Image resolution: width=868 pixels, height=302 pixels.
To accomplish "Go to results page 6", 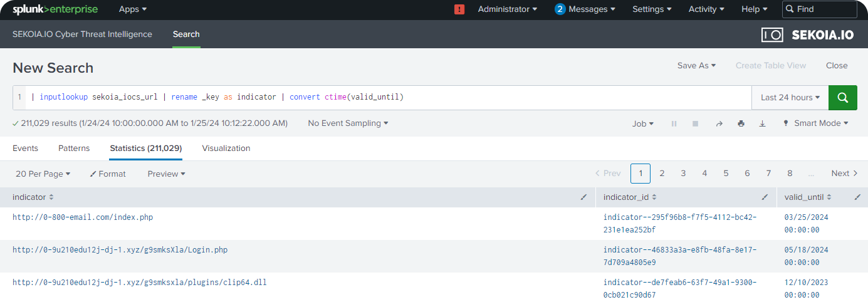I will (747, 174).
